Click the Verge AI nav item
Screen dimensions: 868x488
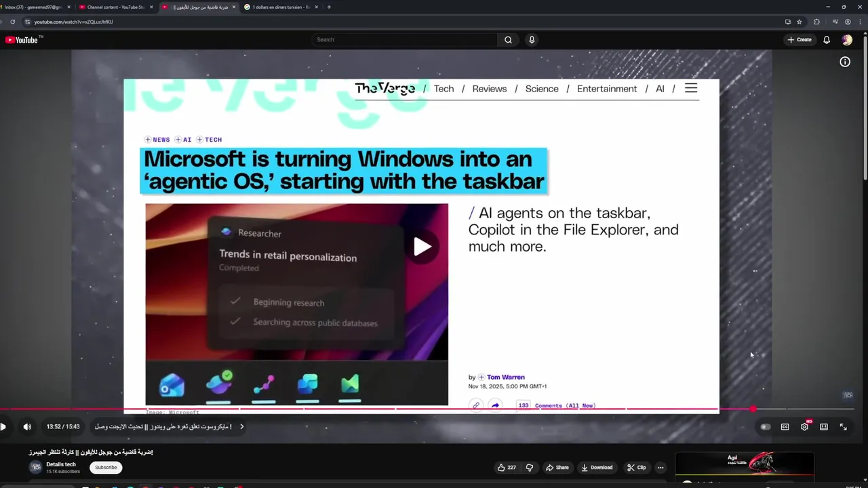660,89
